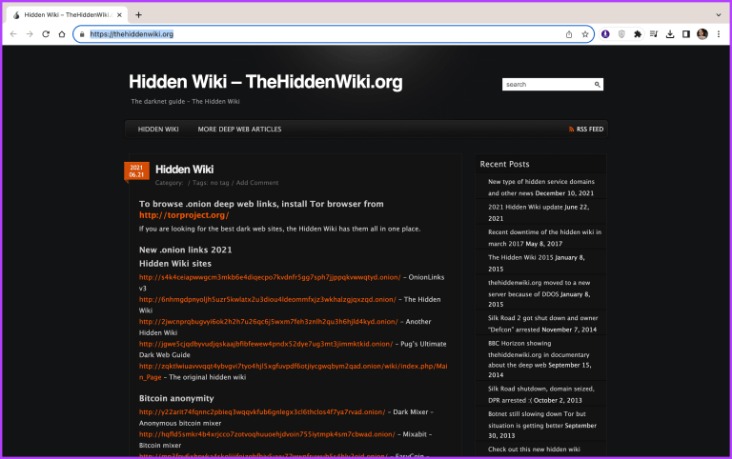Open a new browser tab

pos(138,15)
